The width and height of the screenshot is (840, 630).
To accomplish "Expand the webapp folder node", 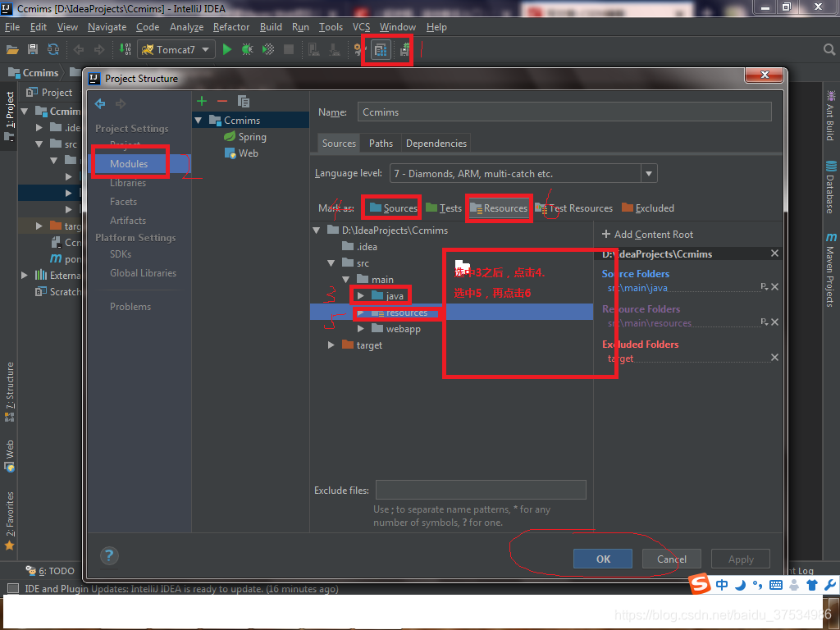I will (361, 329).
